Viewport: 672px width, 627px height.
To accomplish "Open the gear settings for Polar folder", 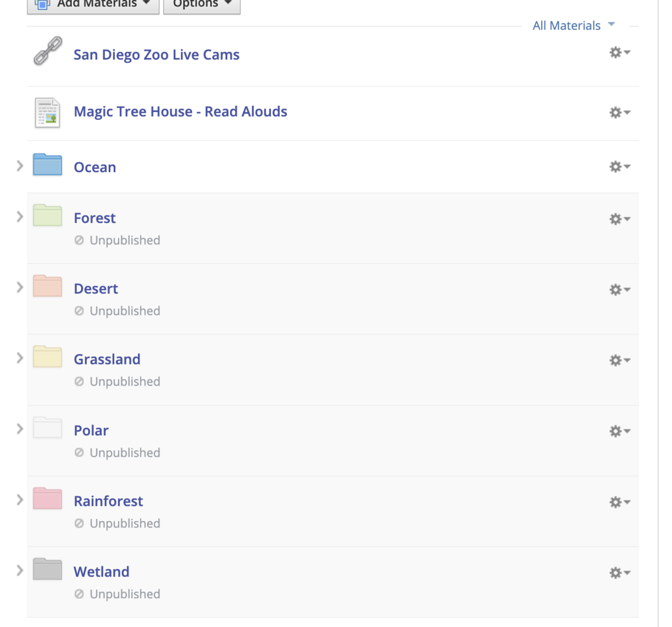I will [x=619, y=431].
